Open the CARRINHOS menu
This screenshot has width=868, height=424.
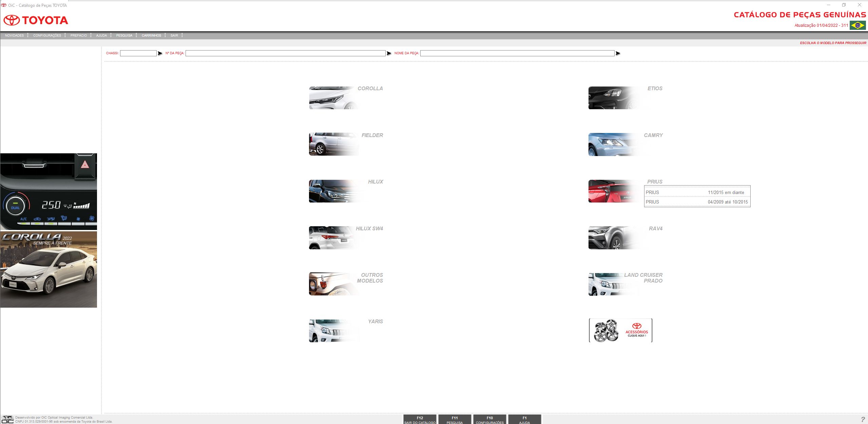click(151, 36)
